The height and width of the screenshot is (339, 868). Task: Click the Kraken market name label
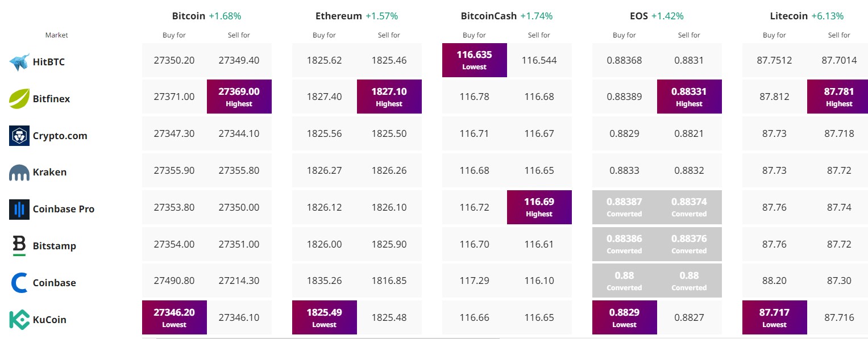pyautogui.click(x=49, y=172)
